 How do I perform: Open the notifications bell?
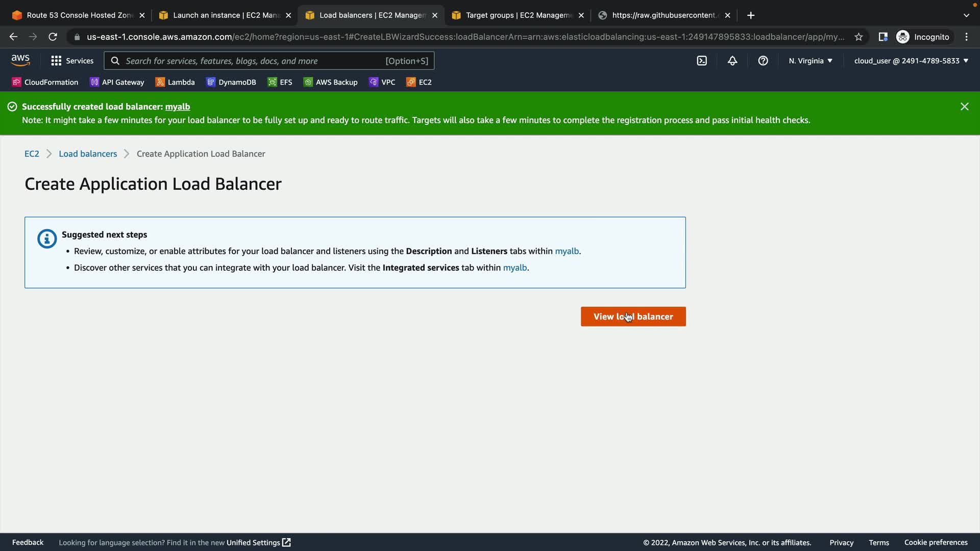point(732,61)
